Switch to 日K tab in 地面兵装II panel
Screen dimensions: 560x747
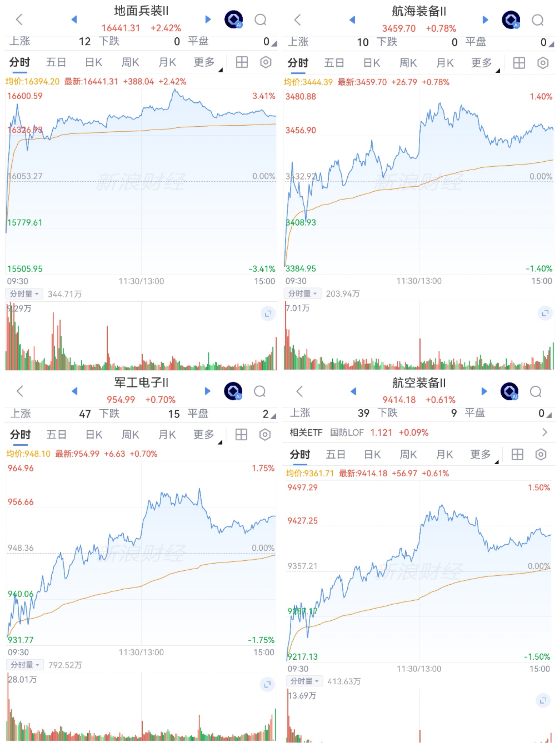point(94,62)
